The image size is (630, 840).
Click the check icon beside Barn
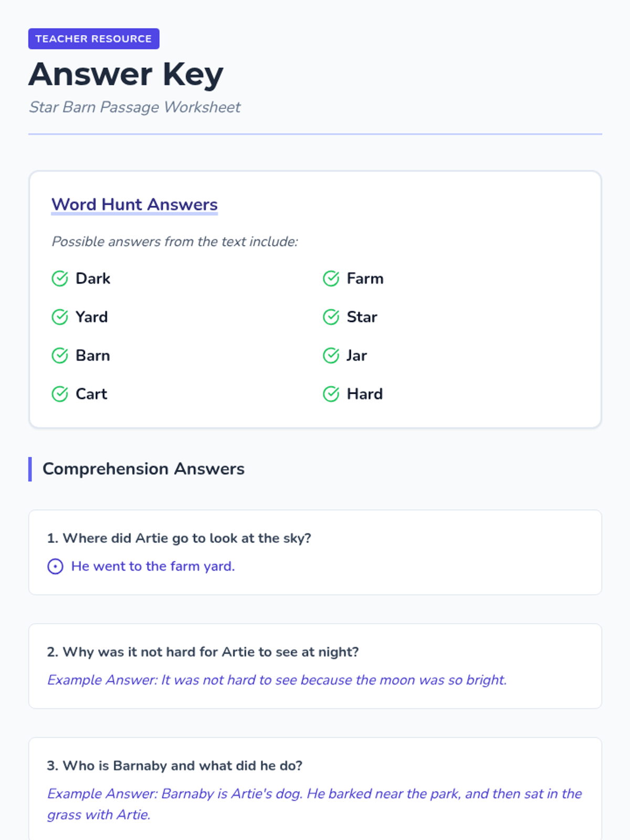tap(60, 355)
